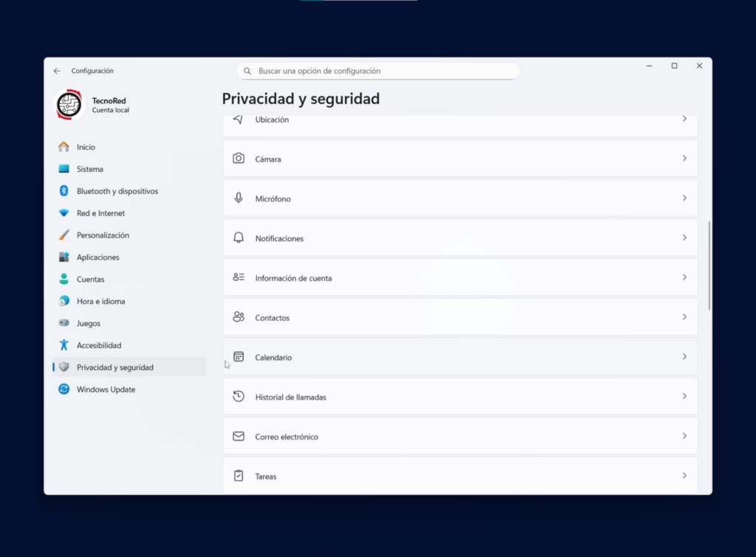Expand the Contactos row chevron
The width and height of the screenshot is (756, 557).
click(x=684, y=316)
